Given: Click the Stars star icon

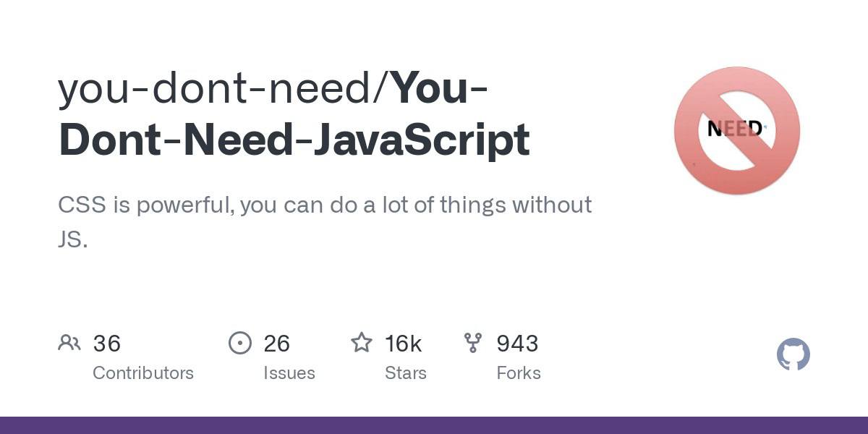Looking at the screenshot, I should [x=361, y=342].
